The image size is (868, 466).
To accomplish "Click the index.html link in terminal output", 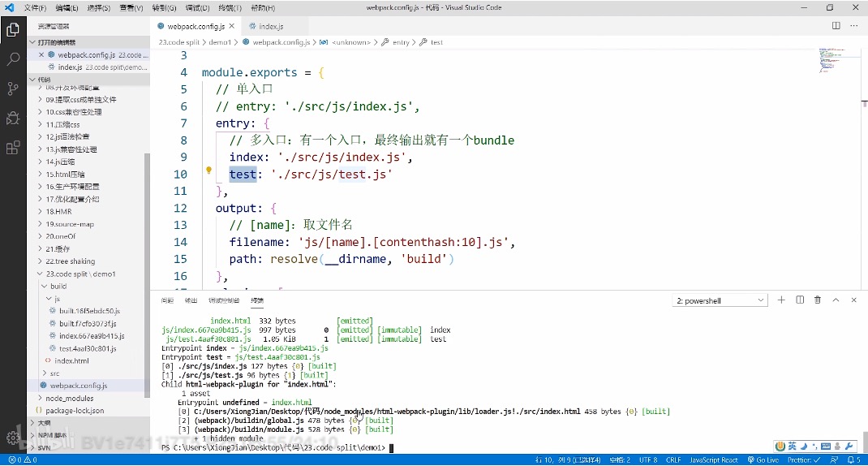I will click(x=292, y=403).
